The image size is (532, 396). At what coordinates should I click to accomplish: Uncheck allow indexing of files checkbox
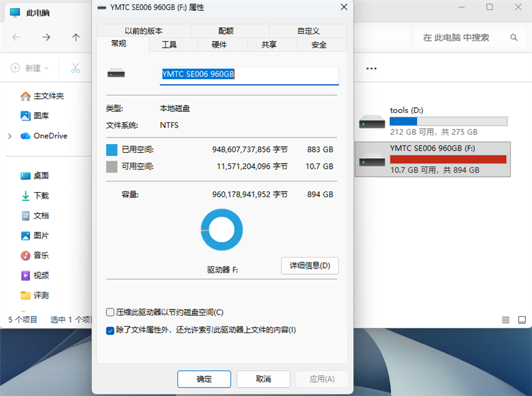(110, 330)
